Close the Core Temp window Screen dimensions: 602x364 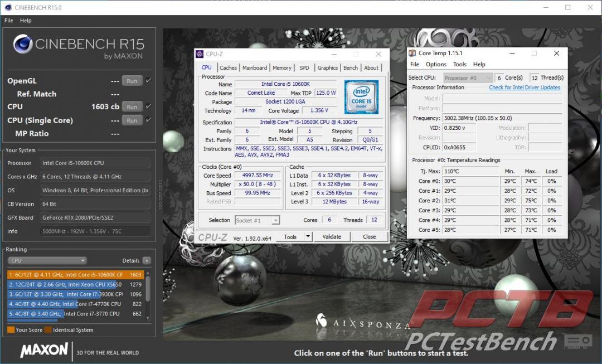point(556,54)
